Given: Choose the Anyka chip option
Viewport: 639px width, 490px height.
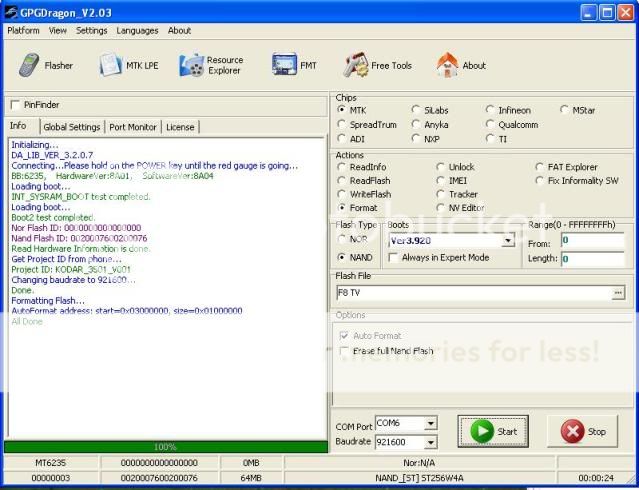Looking at the screenshot, I should click(x=415, y=124).
